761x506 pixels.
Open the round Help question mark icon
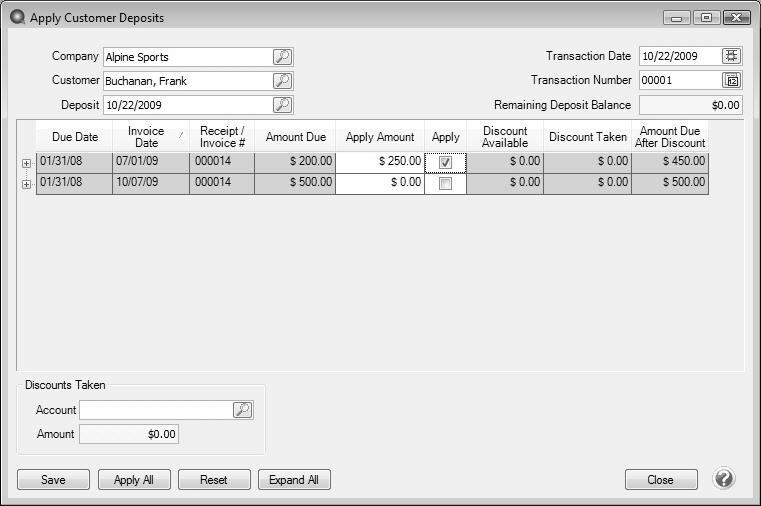coord(724,479)
